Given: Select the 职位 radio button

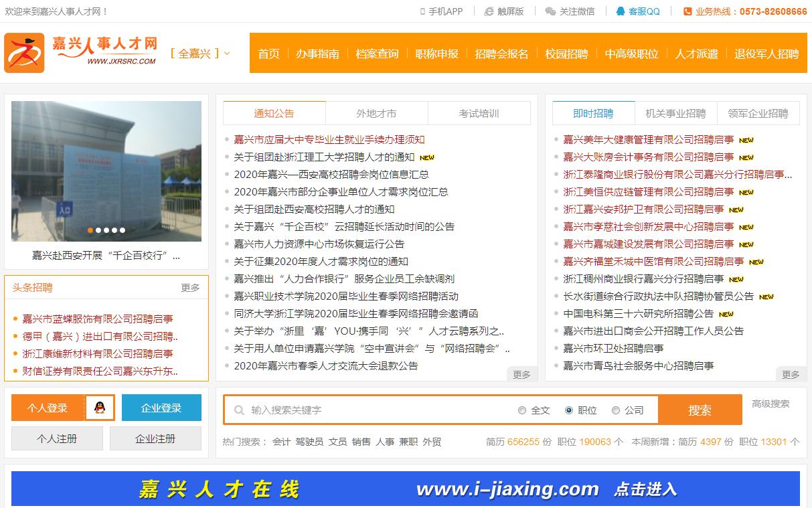Looking at the screenshot, I should coord(569,410).
